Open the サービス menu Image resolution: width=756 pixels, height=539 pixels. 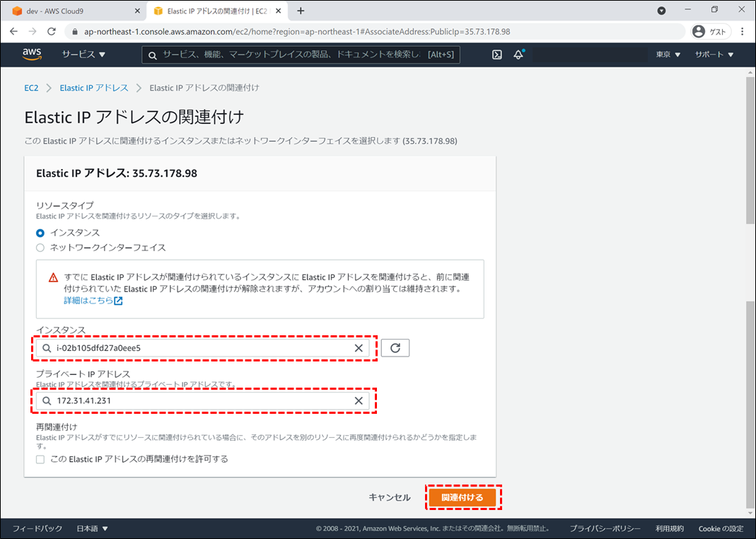click(83, 54)
